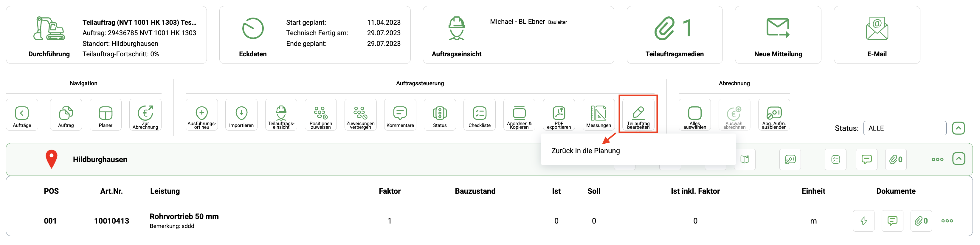The height and width of the screenshot is (245, 980).
Task: Collapse the toolbar with chevron beside Status
Action: 958,128
